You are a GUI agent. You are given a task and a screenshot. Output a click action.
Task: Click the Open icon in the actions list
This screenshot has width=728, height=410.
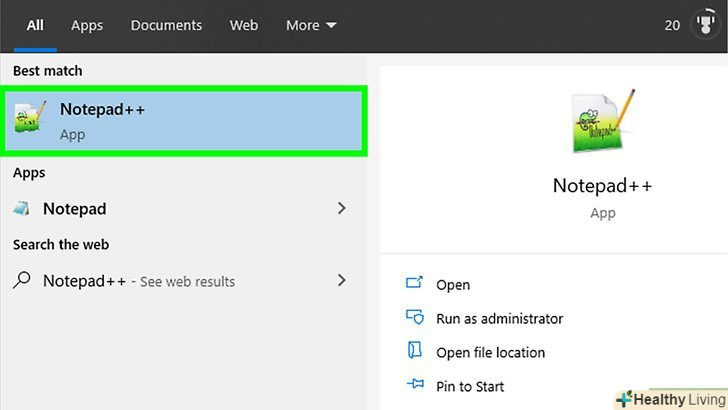click(415, 284)
